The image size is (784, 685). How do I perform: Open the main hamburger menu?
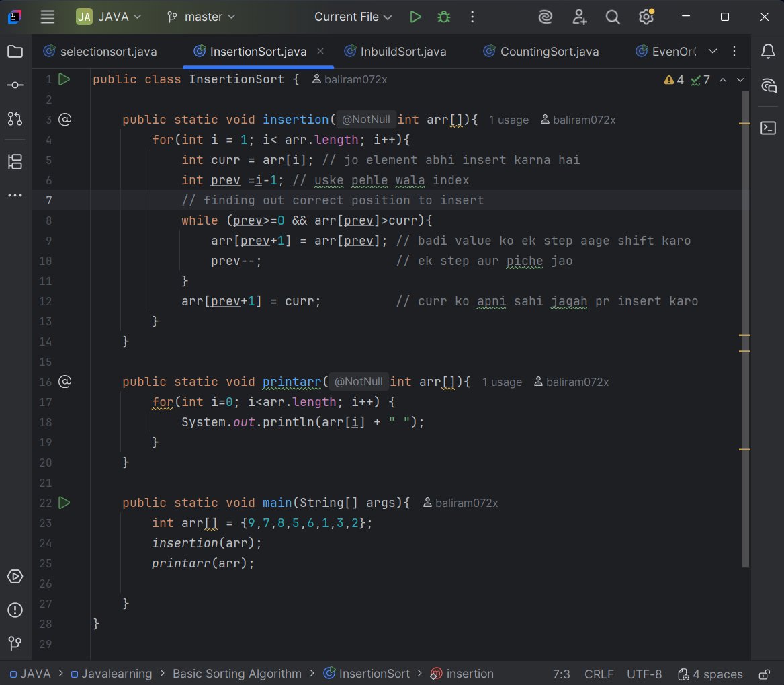(48, 17)
